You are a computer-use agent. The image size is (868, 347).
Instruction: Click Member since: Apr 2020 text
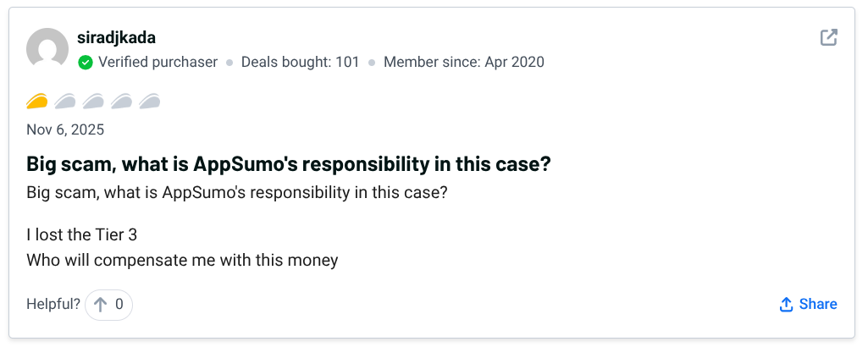pos(463,62)
